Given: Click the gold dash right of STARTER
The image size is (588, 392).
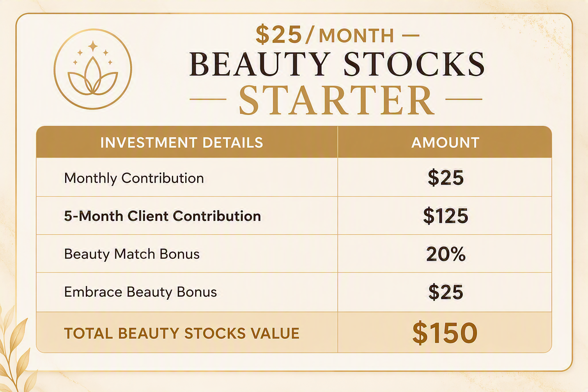Looking at the screenshot, I should pos(464,99).
